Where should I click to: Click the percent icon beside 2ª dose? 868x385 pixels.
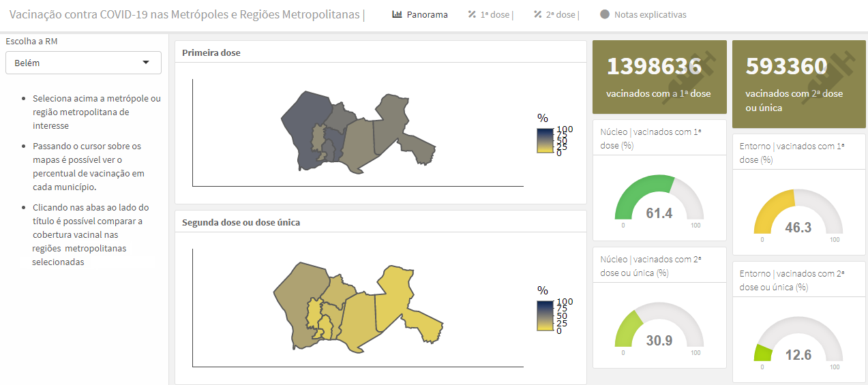(x=537, y=14)
